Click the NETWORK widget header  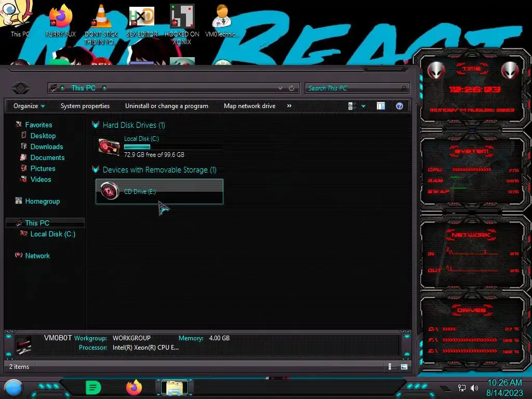(471, 235)
